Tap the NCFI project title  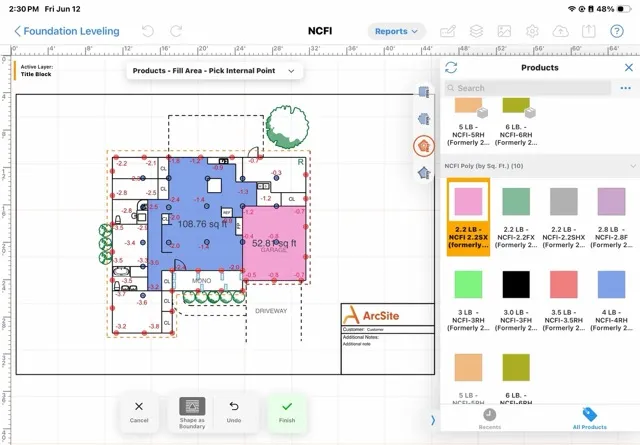point(320,31)
